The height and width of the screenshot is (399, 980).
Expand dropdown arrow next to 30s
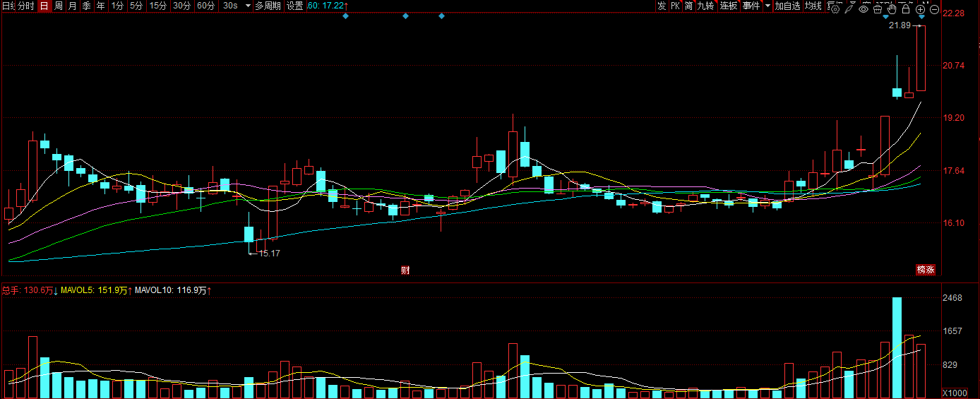coord(247,6)
